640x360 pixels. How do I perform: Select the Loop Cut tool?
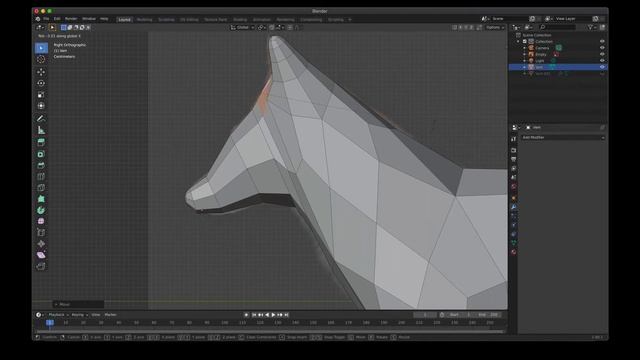tap(41, 176)
